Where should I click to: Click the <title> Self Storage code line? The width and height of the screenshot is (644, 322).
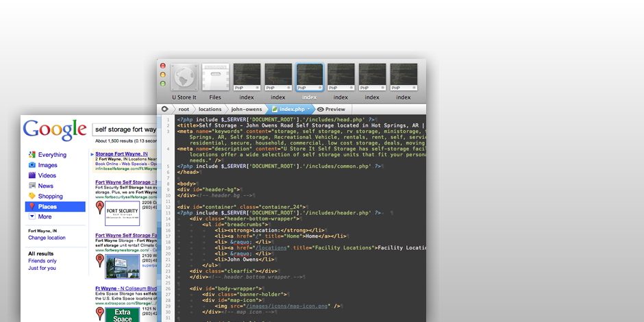pos(301,125)
